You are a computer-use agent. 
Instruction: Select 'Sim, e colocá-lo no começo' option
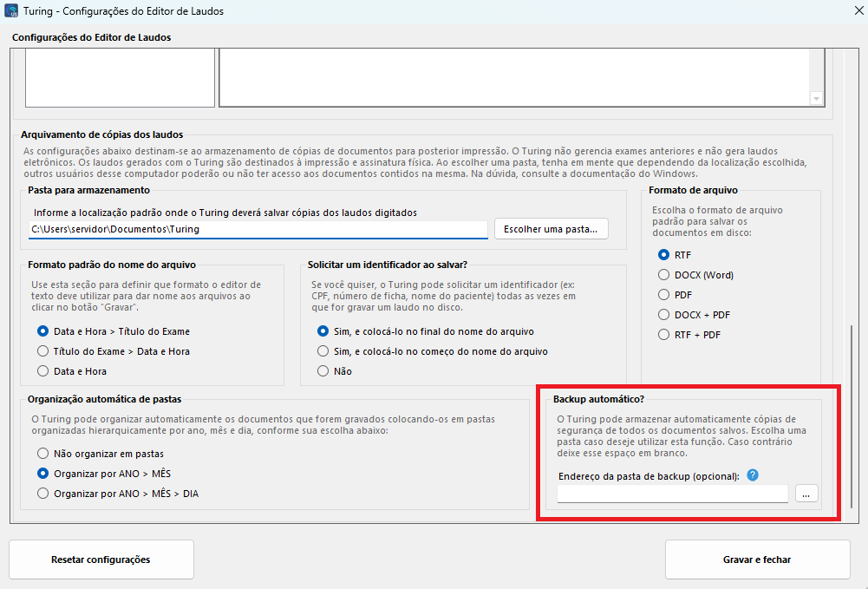click(323, 351)
